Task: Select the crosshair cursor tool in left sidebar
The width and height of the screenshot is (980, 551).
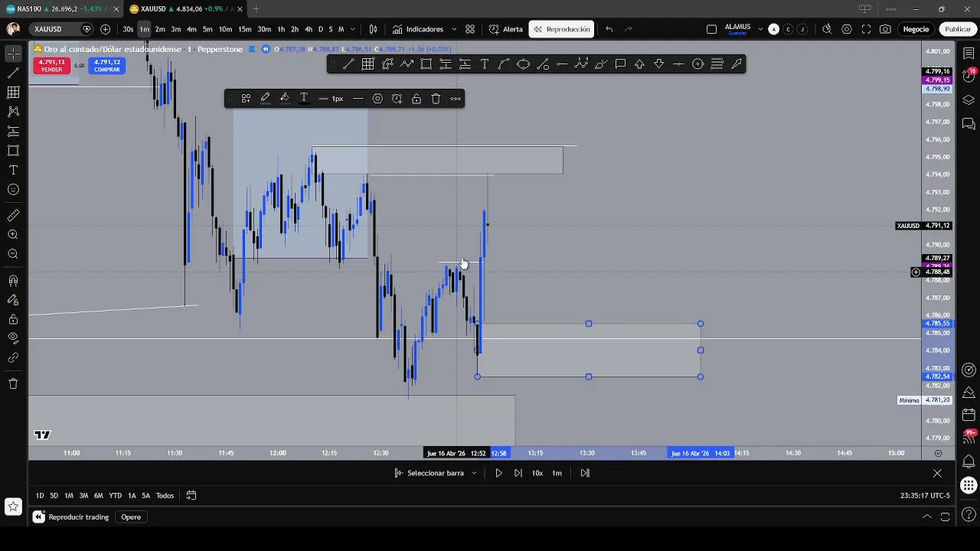Action: (13, 54)
